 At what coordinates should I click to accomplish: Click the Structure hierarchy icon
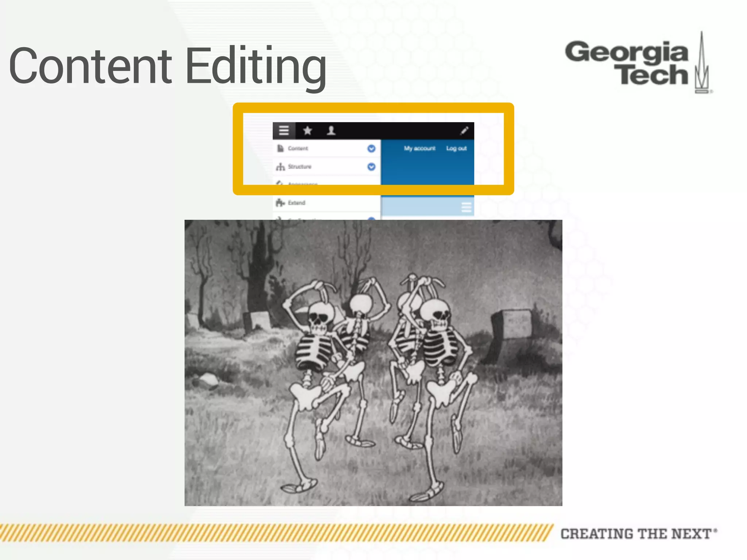click(x=280, y=167)
